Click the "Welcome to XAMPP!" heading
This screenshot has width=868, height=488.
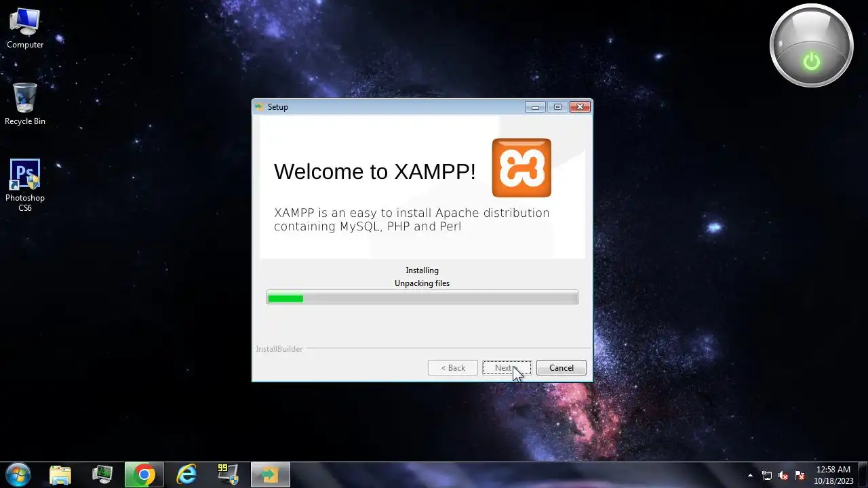374,171
